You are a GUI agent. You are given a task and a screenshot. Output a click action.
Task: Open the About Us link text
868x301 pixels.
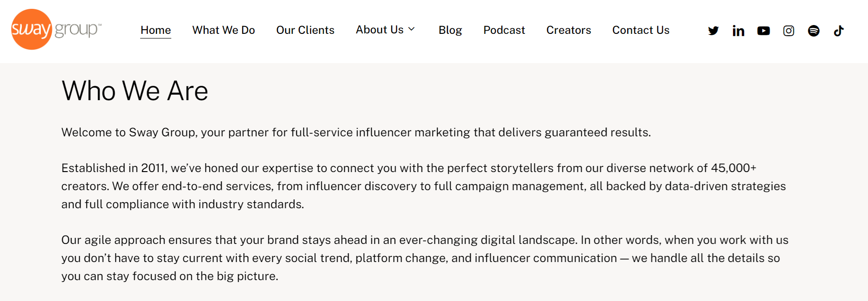(379, 29)
